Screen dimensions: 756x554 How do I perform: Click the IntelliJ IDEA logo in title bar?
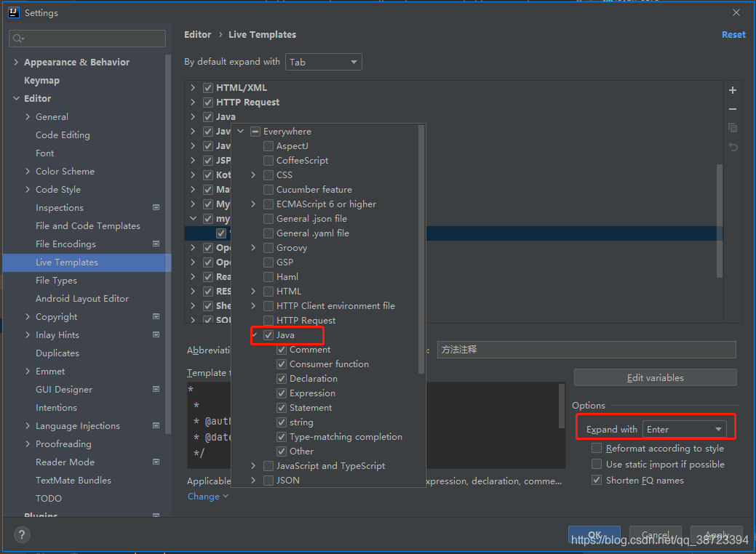14,12
